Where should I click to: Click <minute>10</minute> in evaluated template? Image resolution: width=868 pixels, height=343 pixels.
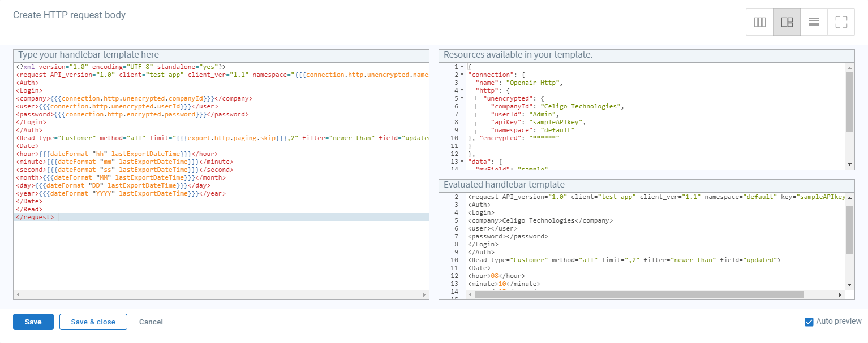point(504,284)
